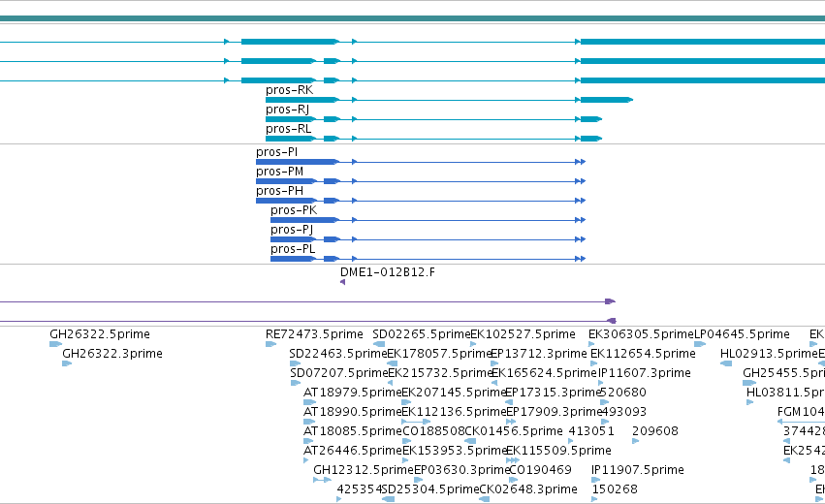Click the 425354 feature label
Image resolution: width=825 pixels, height=504 pixels.
(360, 490)
